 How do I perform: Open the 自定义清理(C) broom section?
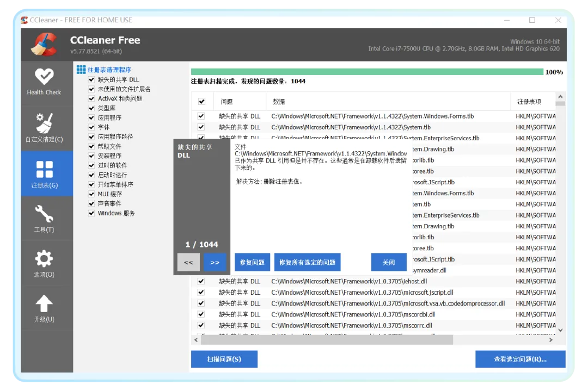tap(44, 128)
